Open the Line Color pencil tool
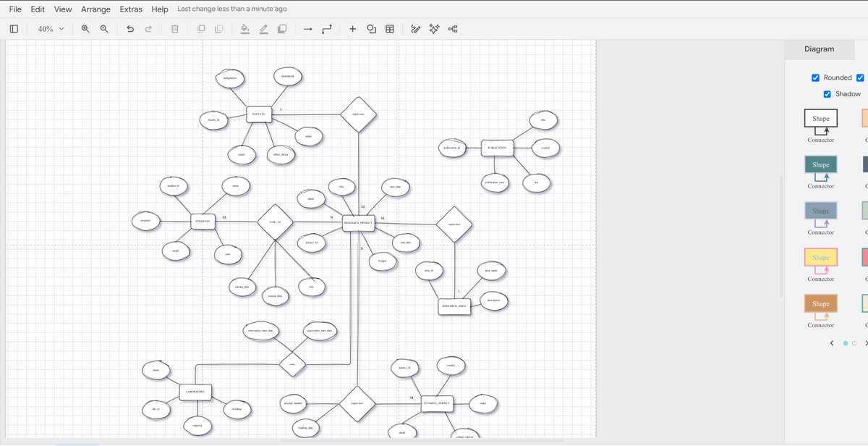Screen dimensions: 868x446 coord(263,29)
